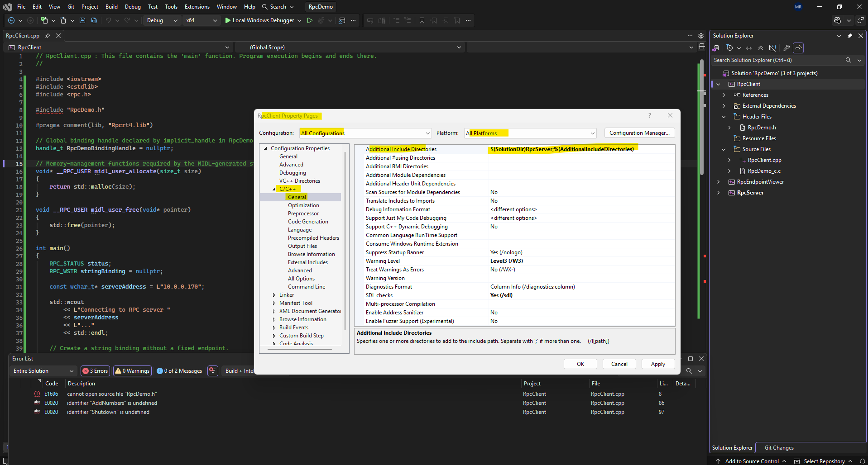Click the Copilot icon at top right

tap(837, 20)
